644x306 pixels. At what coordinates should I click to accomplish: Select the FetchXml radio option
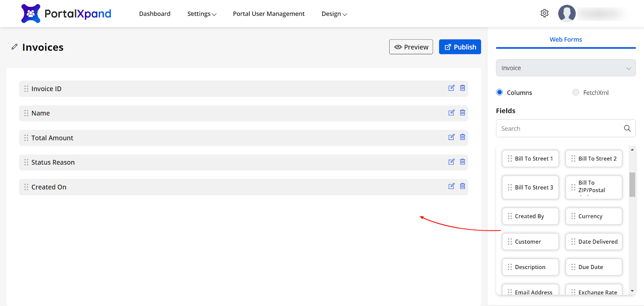[576, 92]
